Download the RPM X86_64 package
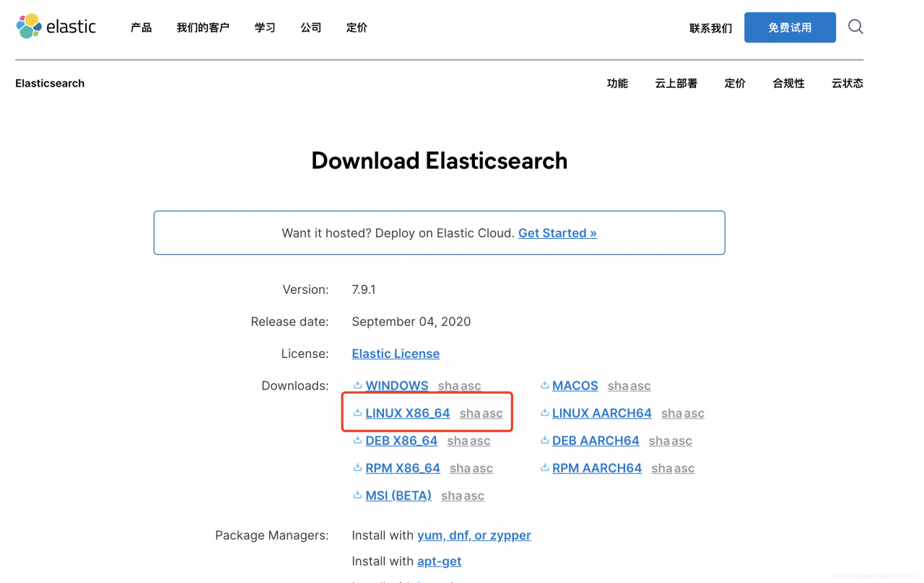Image resolution: width=924 pixels, height=583 pixels. [x=403, y=468]
